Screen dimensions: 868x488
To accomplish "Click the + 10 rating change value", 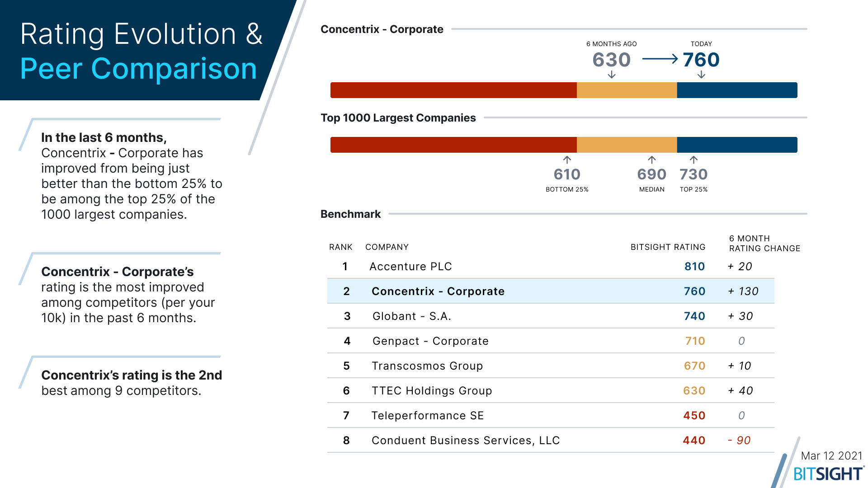I will click(740, 366).
